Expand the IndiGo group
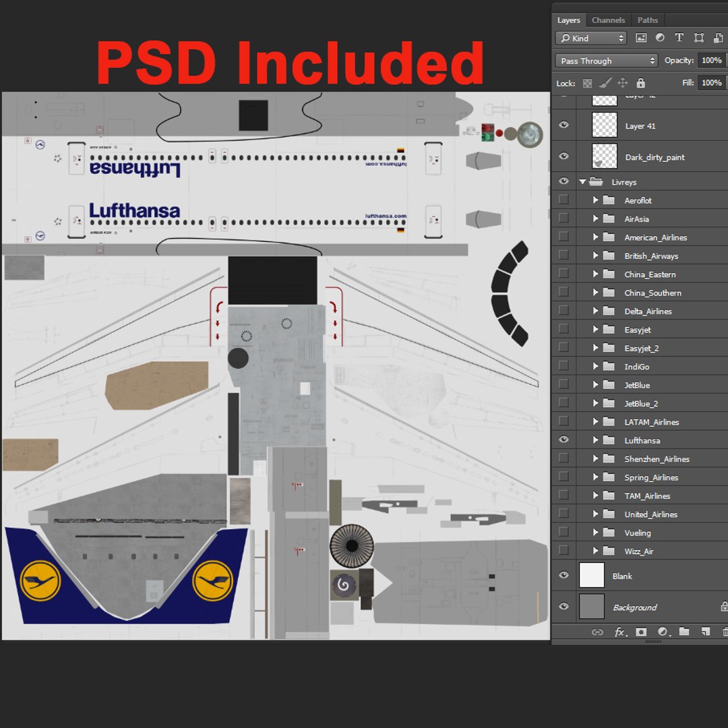The height and width of the screenshot is (728, 728). (596, 366)
